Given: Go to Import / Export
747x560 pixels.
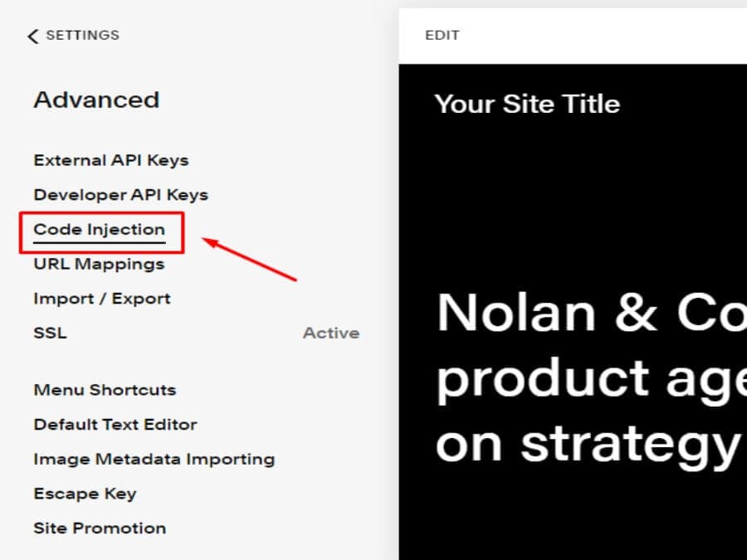Looking at the screenshot, I should tap(102, 299).
